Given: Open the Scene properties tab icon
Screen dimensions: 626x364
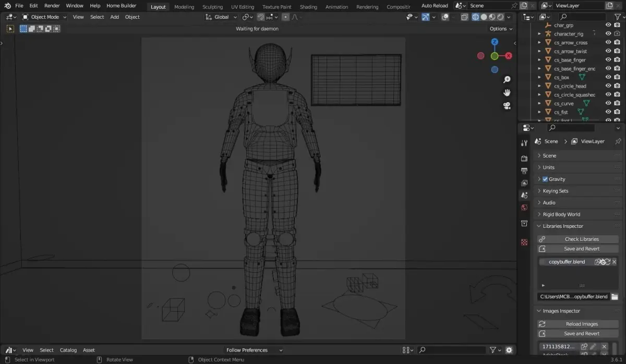Looking at the screenshot, I should tap(524, 195).
